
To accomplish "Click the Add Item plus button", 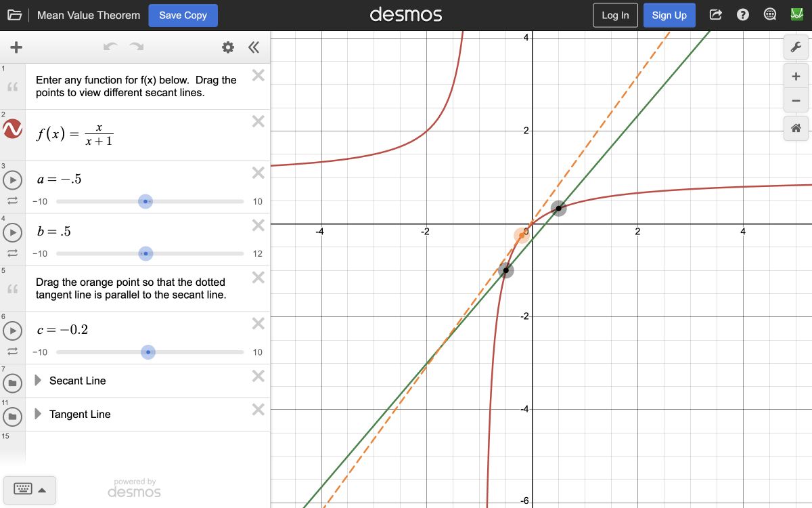I will click(16, 47).
